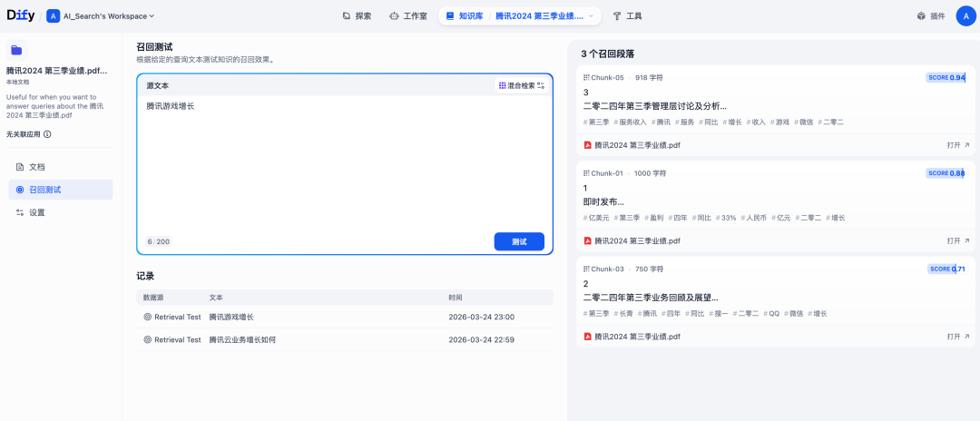Click the #长青 keyword tag
Viewport: 980px width, 421px height.
point(623,314)
